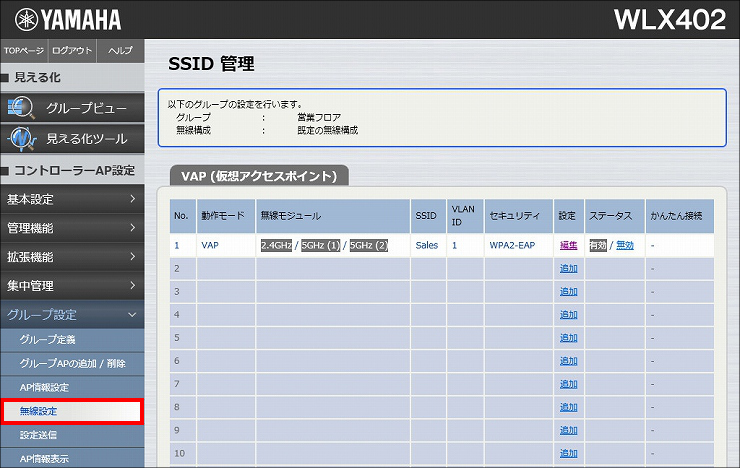This screenshot has width=740, height=468.
Task: Open グループAPの追加 / 削除 item
Action: click(72, 364)
